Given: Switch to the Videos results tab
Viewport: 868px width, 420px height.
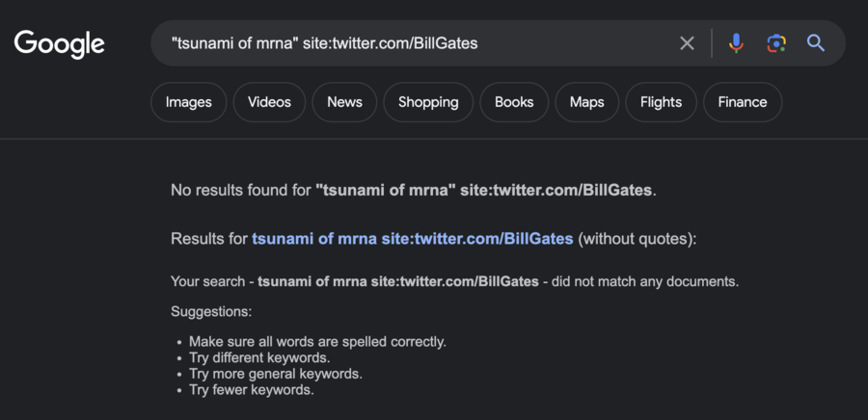Looking at the screenshot, I should [x=270, y=102].
